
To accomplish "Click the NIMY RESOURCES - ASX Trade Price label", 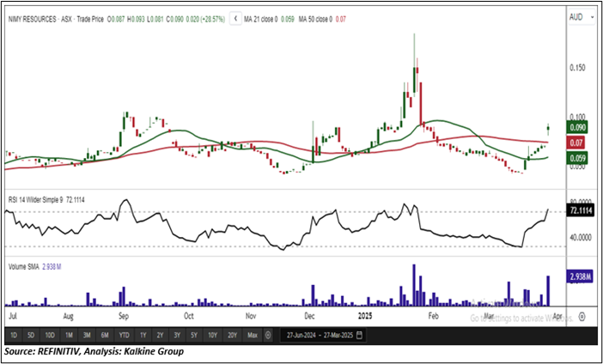I will click(x=56, y=19).
